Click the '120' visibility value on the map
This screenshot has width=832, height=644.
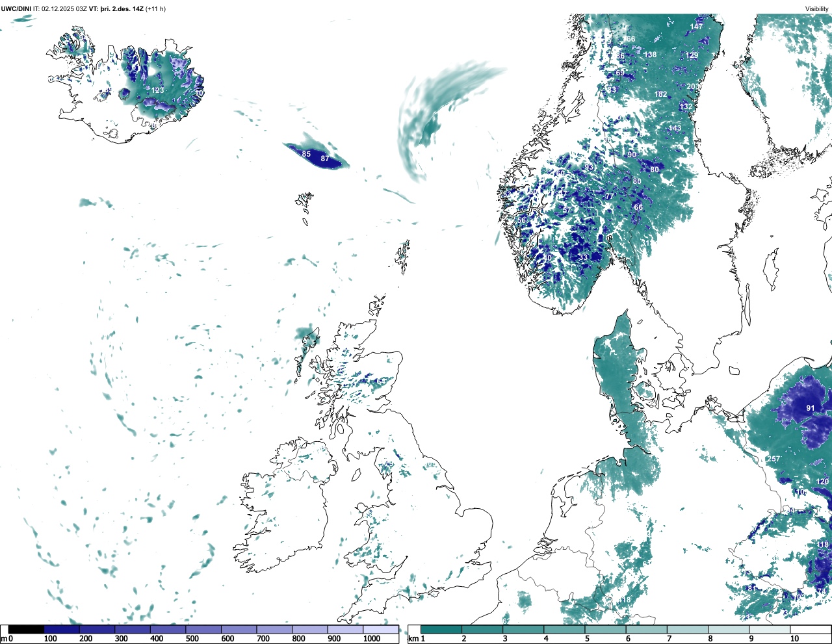[x=823, y=482]
